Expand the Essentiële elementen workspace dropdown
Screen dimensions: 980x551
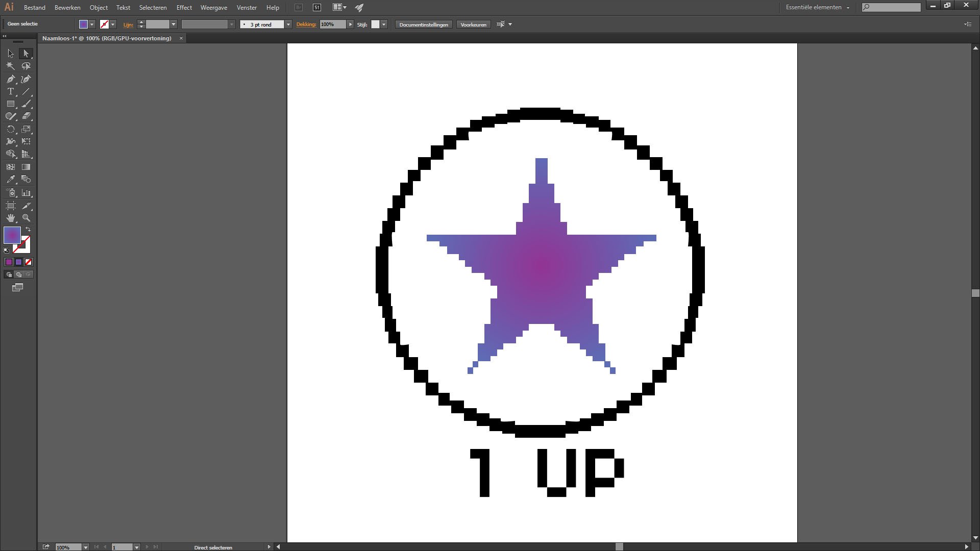[x=848, y=8]
